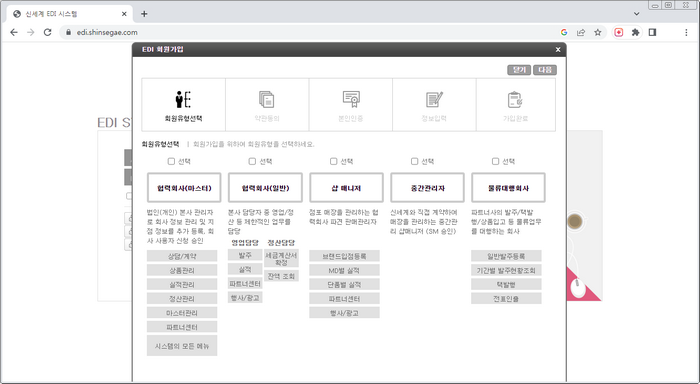Click 시스템의 모든 메뉴 label
The width and height of the screenshot is (700, 384).
pos(182,346)
